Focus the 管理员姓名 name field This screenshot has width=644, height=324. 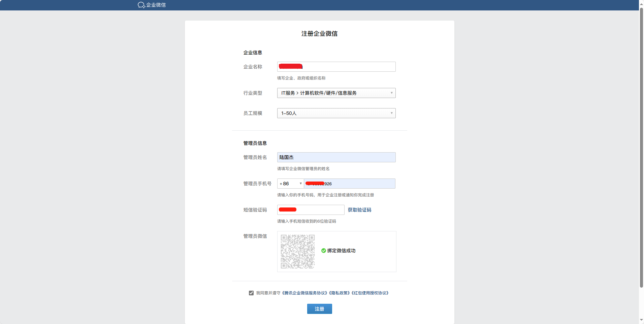pos(336,157)
